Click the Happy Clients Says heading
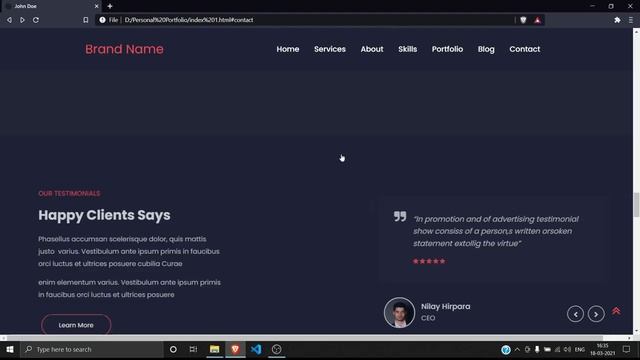The image size is (640, 360). click(x=104, y=215)
